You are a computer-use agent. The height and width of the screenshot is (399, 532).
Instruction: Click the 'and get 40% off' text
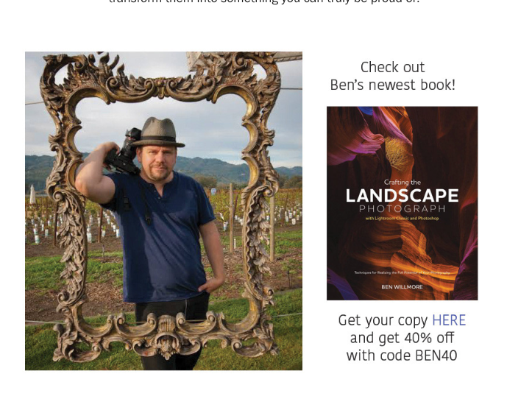(x=402, y=338)
